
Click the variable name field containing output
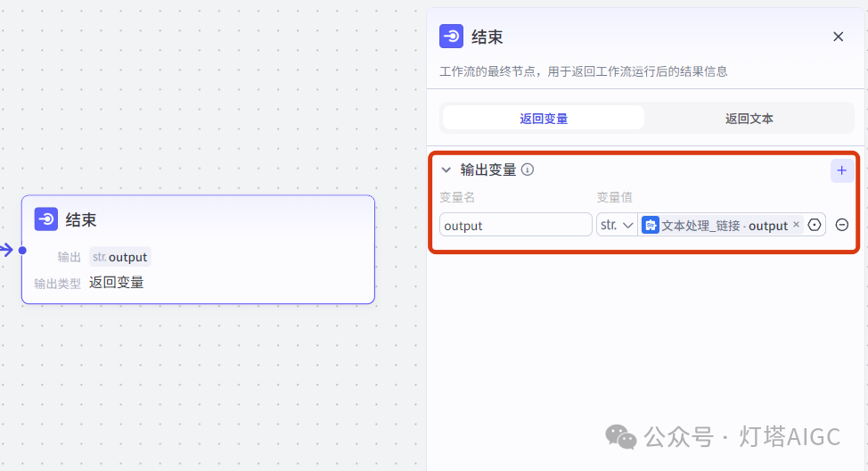[515, 225]
